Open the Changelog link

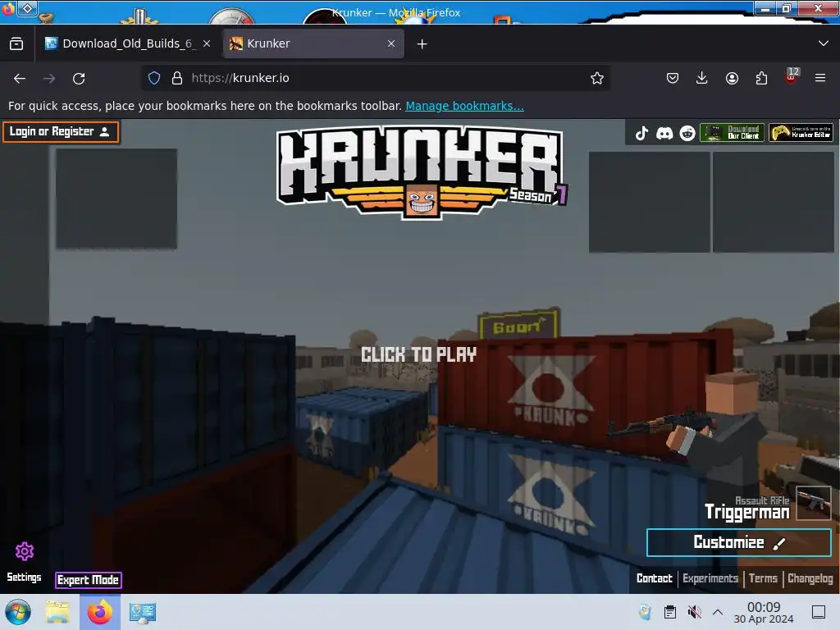pos(810,578)
